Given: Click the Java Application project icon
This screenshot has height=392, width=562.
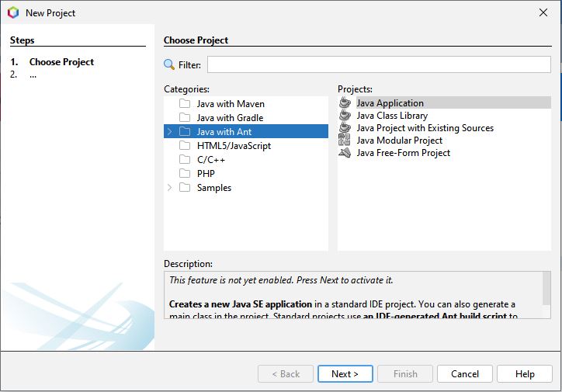Looking at the screenshot, I should tap(345, 103).
